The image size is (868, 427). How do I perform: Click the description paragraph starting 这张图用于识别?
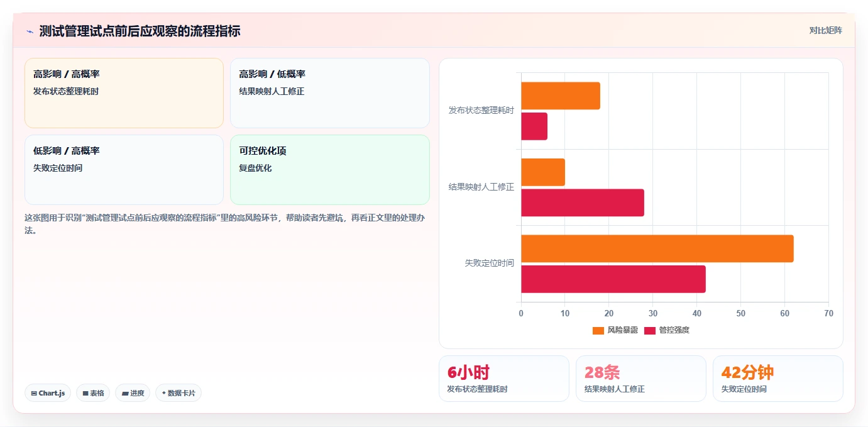pyautogui.click(x=226, y=224)
